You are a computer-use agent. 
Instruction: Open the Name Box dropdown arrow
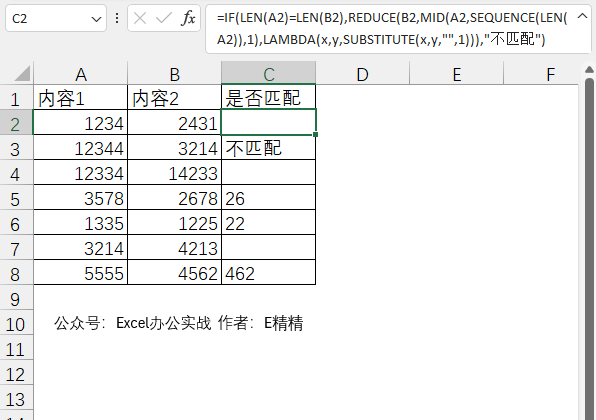point(96,19)
